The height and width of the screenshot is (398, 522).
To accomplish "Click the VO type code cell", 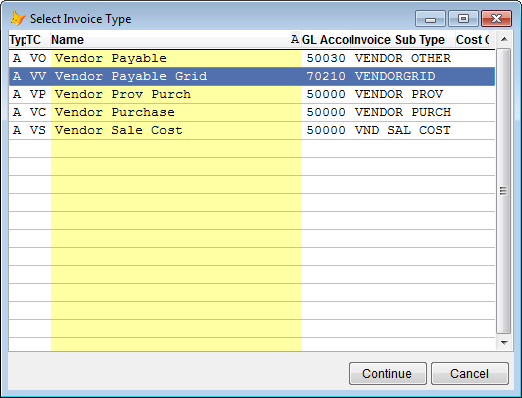I will (38, 58).
